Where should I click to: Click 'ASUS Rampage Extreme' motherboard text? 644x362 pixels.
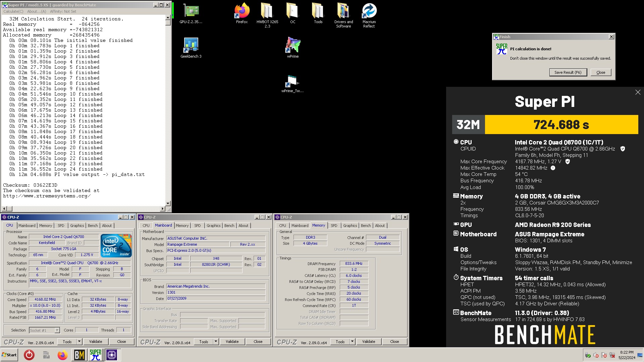click(x=549, y=234)
